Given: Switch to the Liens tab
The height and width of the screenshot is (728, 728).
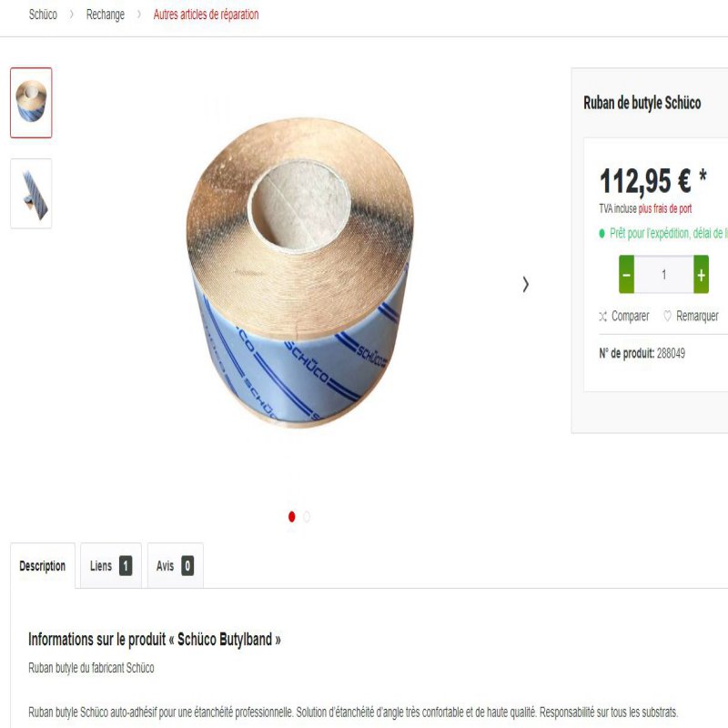Looking at the screenshot, I should [x=111, y=566].
